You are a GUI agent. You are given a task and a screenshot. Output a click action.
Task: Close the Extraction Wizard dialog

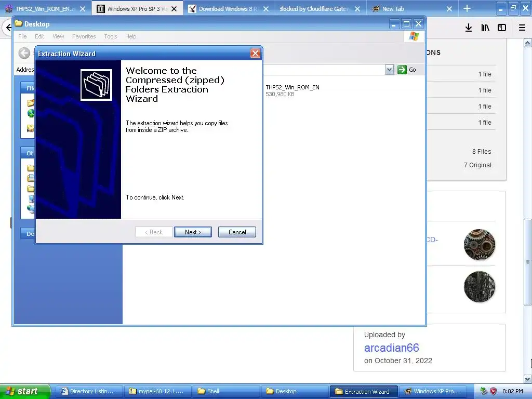255,54
